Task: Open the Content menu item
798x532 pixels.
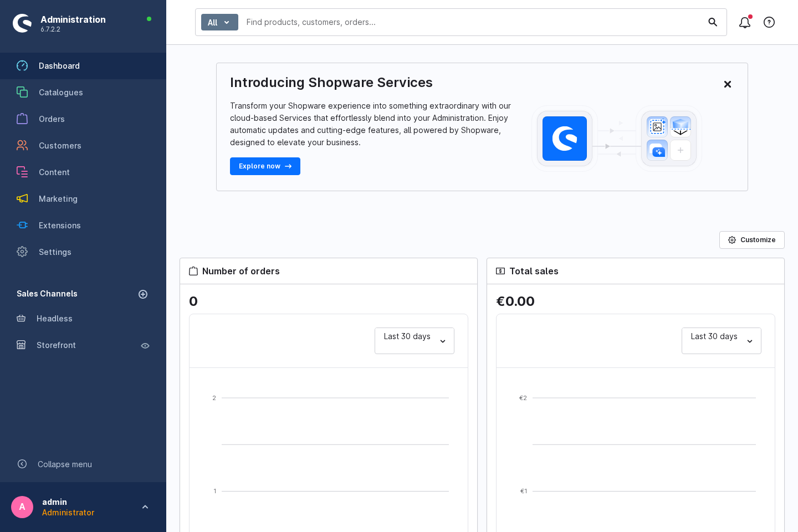Action: pyautogui.click(x=83, y=172)
